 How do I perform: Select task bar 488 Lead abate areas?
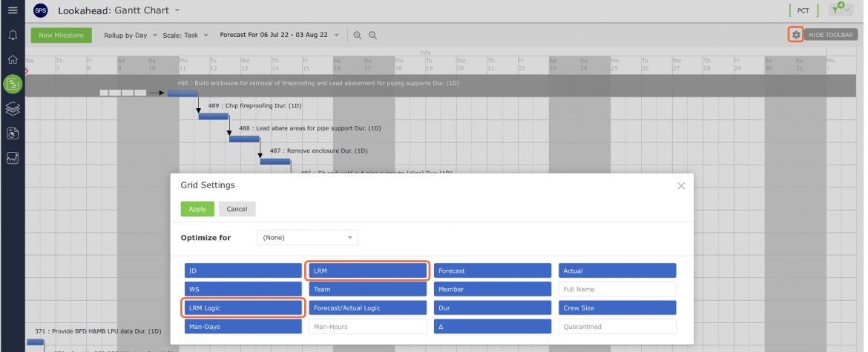pos(244,139)
